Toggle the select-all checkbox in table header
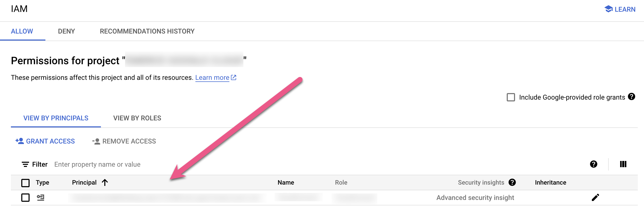The height and width of the screenshot is (208, 644). click(25, 183)
